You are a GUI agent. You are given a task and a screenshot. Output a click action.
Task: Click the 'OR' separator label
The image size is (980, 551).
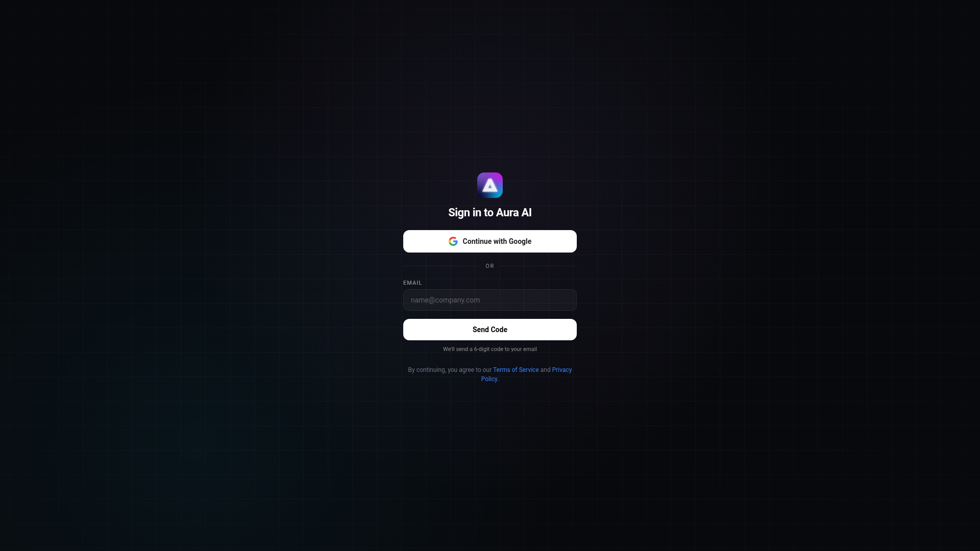pyautogui.click(x=490, y=266)
